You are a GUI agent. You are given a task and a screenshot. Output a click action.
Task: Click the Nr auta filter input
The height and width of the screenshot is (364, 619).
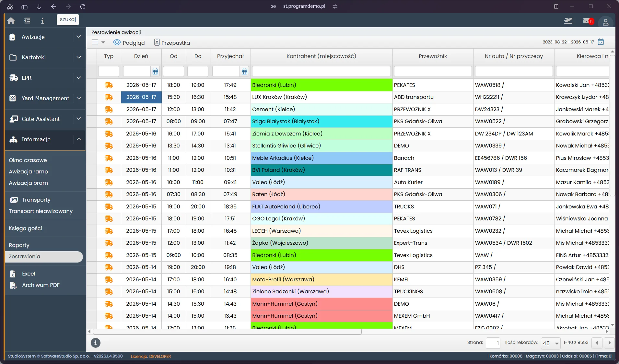point(514,71)
